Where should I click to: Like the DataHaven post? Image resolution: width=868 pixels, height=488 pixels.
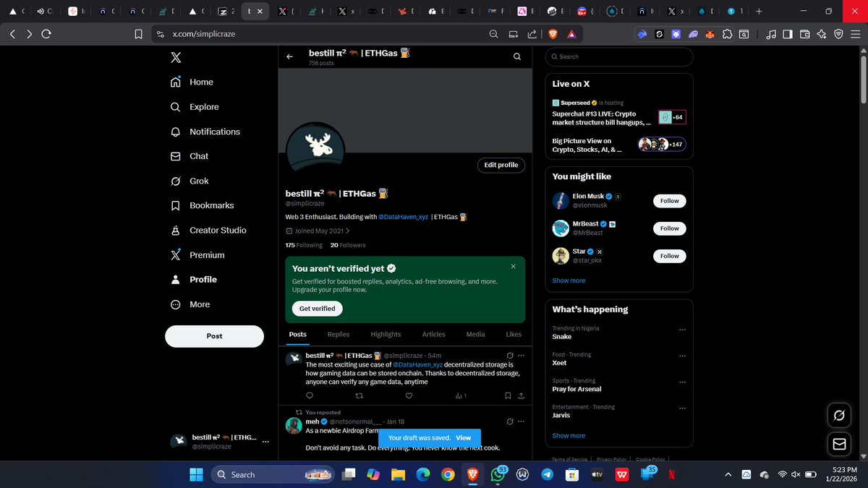click(x=409, y=395)
